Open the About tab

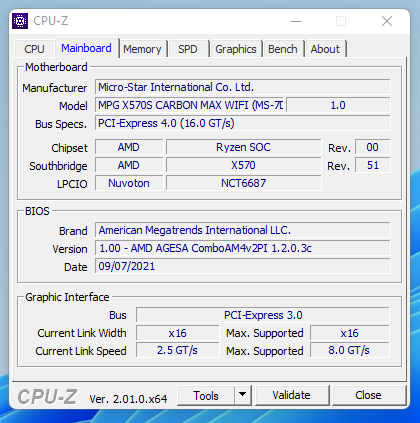(325, 49)
